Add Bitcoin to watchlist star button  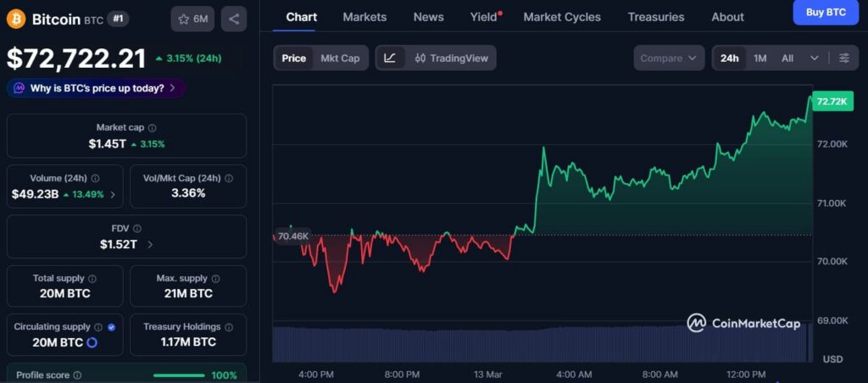[192, 19]
